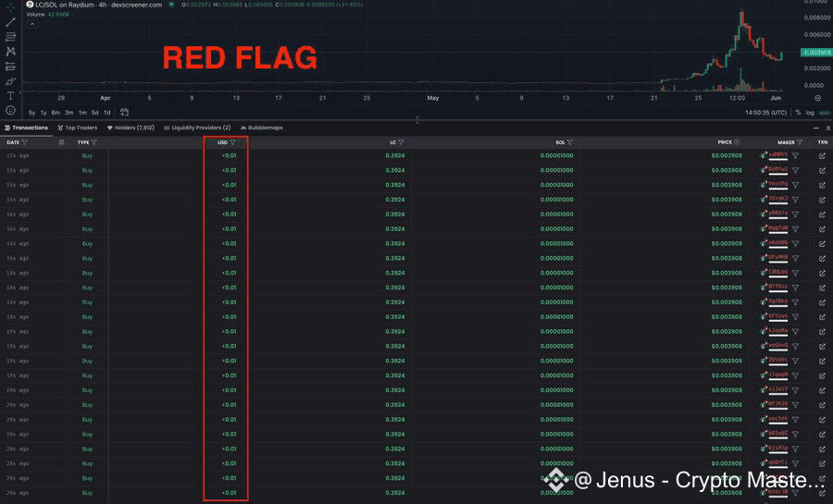The width and height of the screenshot is (833, 504).
Task: Select the crosshair cursor tool
Action: pos(10,7)
